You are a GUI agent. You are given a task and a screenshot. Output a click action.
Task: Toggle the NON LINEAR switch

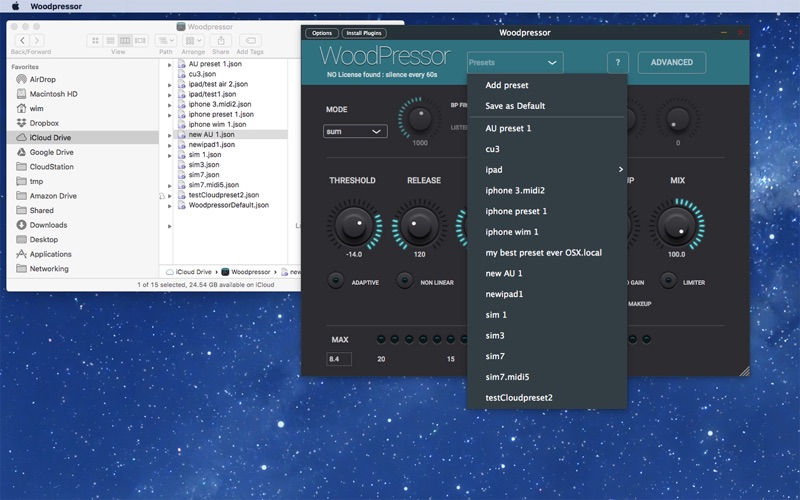point(405,282)
